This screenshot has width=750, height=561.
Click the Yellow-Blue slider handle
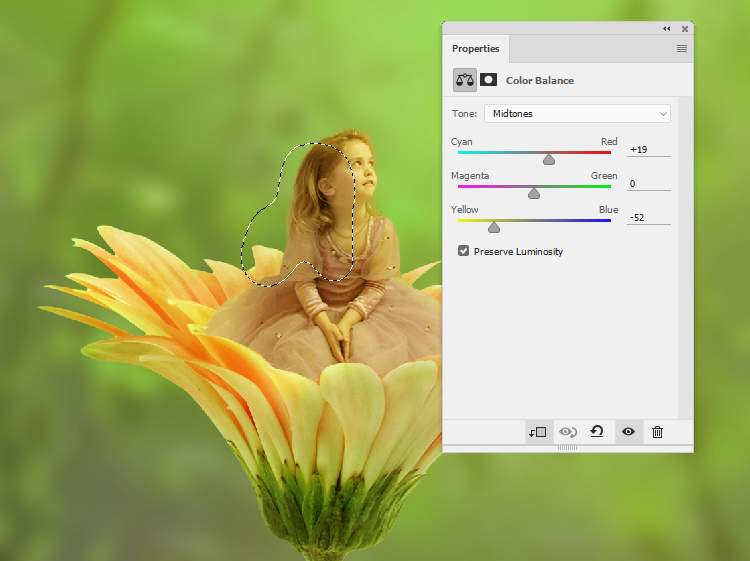point(494,227)
